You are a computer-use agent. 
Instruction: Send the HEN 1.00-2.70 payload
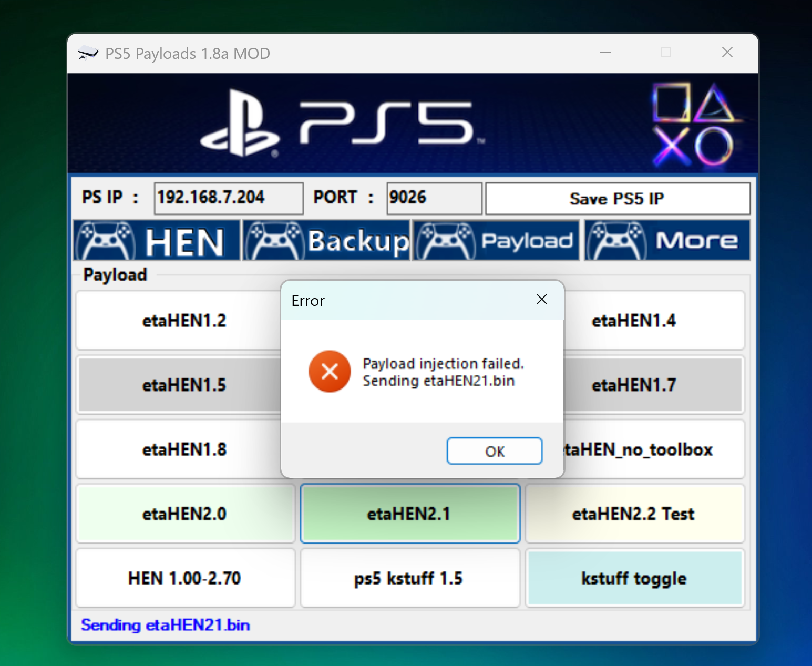click(185, 578)
